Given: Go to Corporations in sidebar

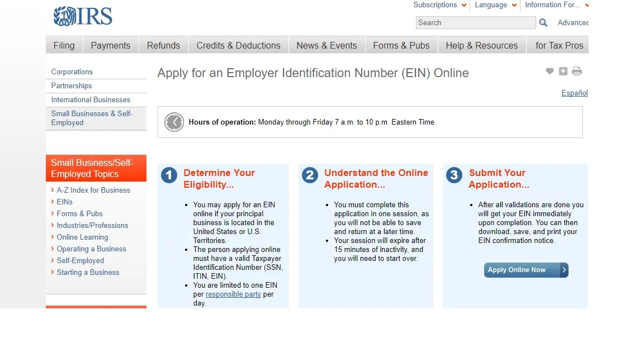Looking at the screenshot, I should (x=72, y=72).
